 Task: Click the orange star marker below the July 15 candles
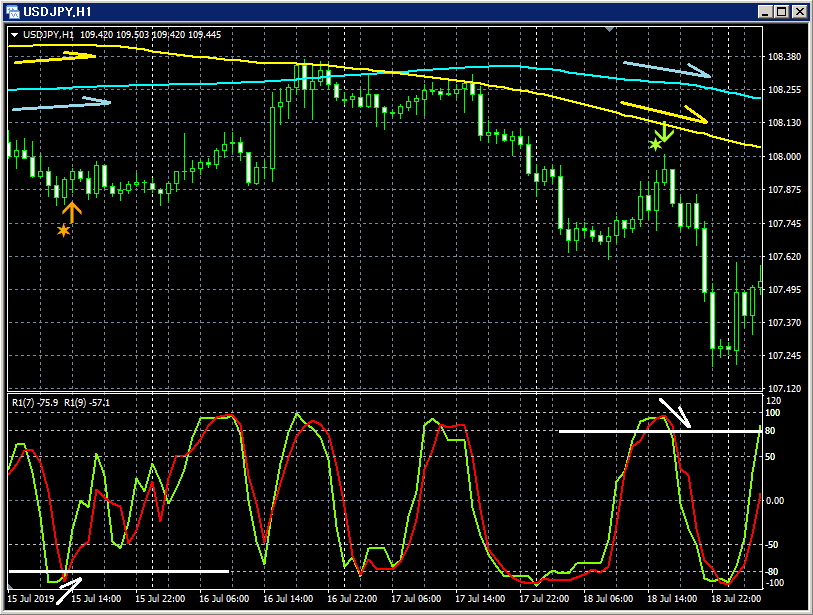[x=63, y=230]
